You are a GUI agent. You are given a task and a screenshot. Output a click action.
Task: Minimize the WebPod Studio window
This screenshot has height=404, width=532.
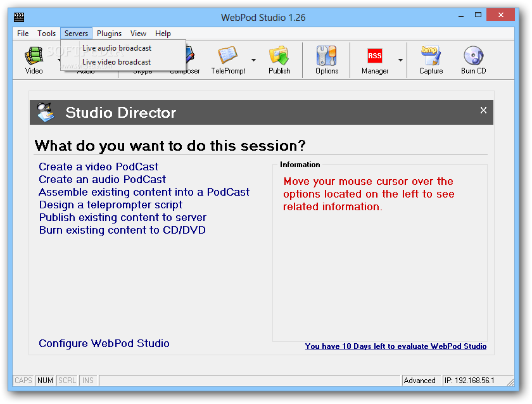461,15
